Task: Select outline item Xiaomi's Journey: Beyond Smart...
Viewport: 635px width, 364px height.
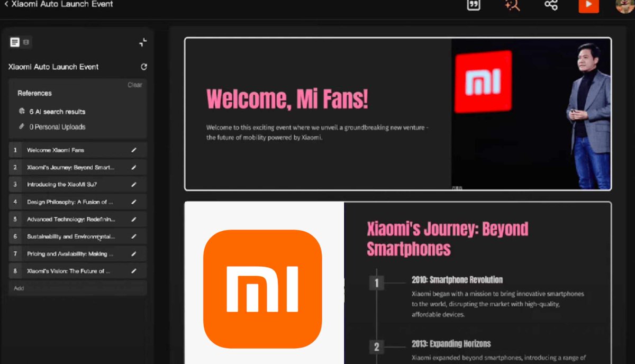Action: click(x=78, y=167)
